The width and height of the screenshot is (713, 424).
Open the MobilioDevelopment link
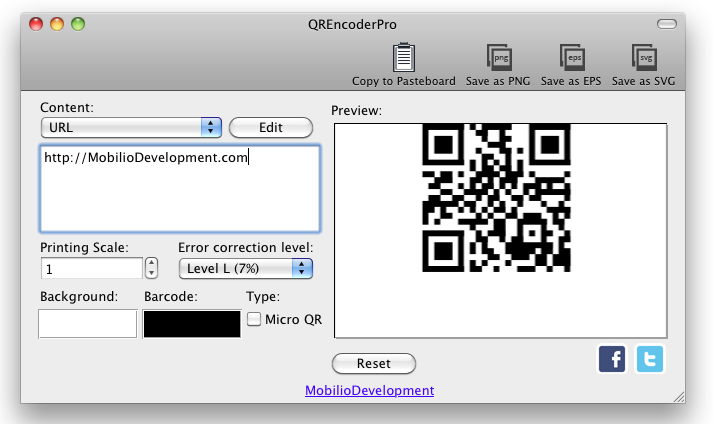point(369,390)
